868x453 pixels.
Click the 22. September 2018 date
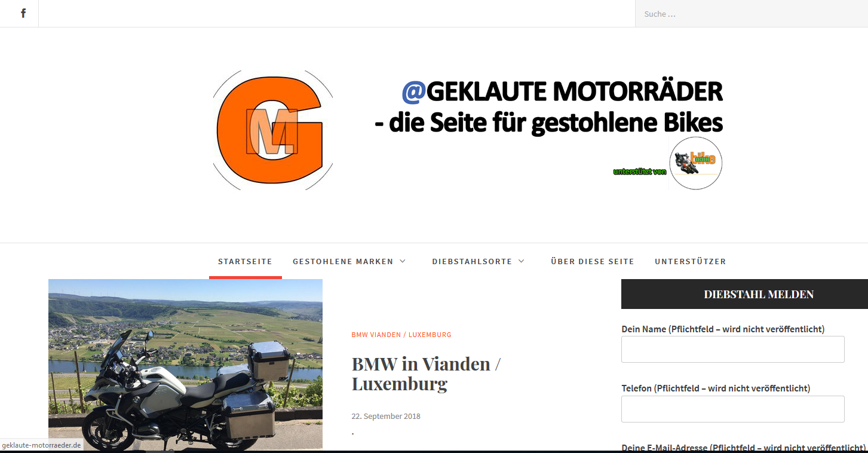pyautogui.click(x=386, y=416)
